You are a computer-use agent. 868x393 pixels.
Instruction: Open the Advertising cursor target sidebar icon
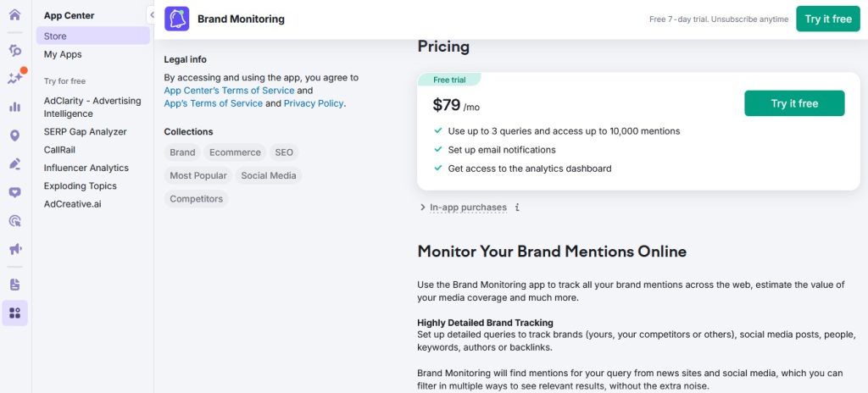[x=15, y=221]
